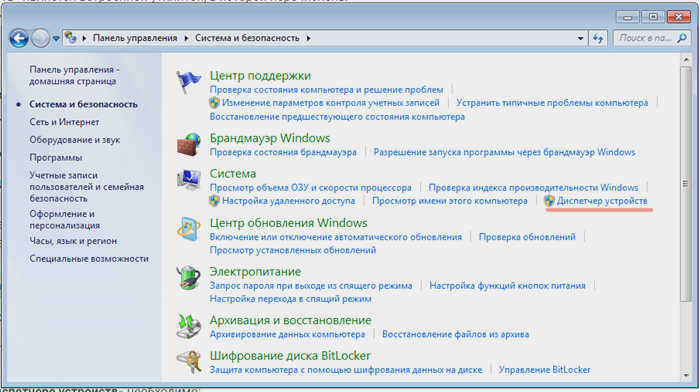Screen dimensions: 700x392
Task: Click Проверка состояния компьютера и решение проблем
Action: point(326,90)
